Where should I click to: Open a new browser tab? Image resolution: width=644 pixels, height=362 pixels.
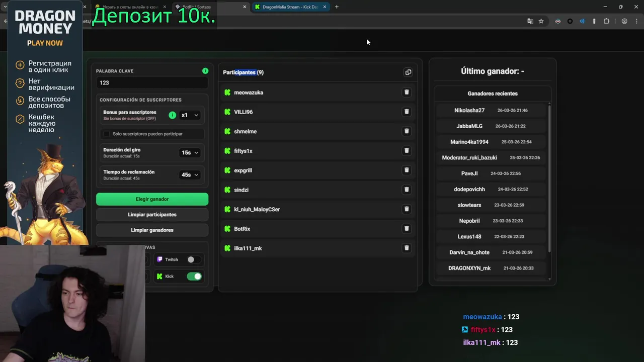tap(337, 7)
